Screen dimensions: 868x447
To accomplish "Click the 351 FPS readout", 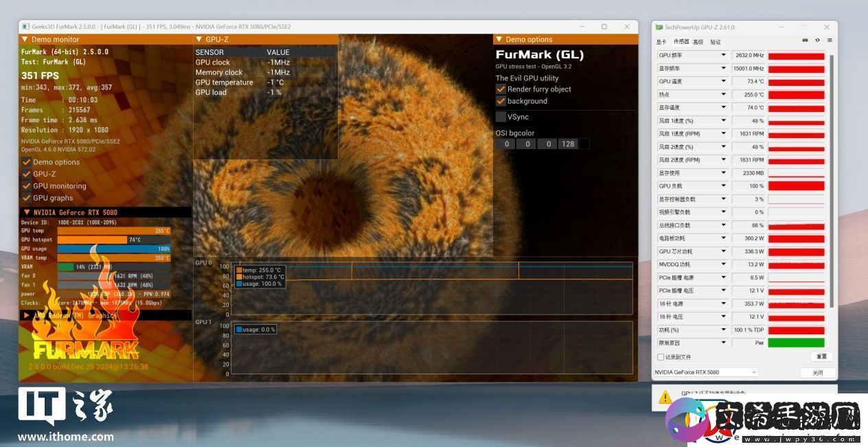I will (40, 76).
